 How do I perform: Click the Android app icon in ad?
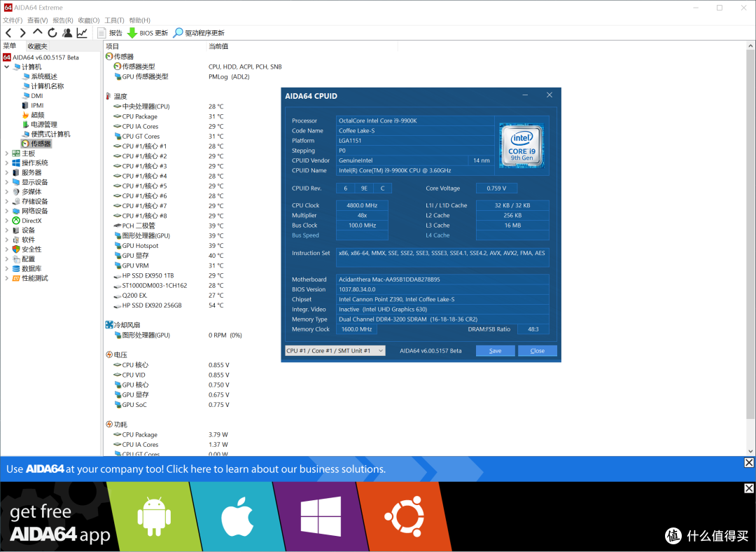154,517
